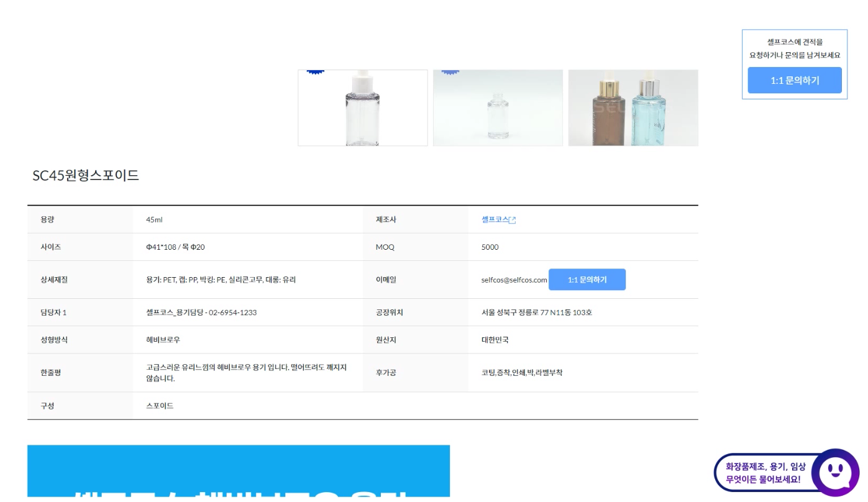
Task: Click the one-line review 고급스러운 유리느낌의 text
Action: pos(246,373)
